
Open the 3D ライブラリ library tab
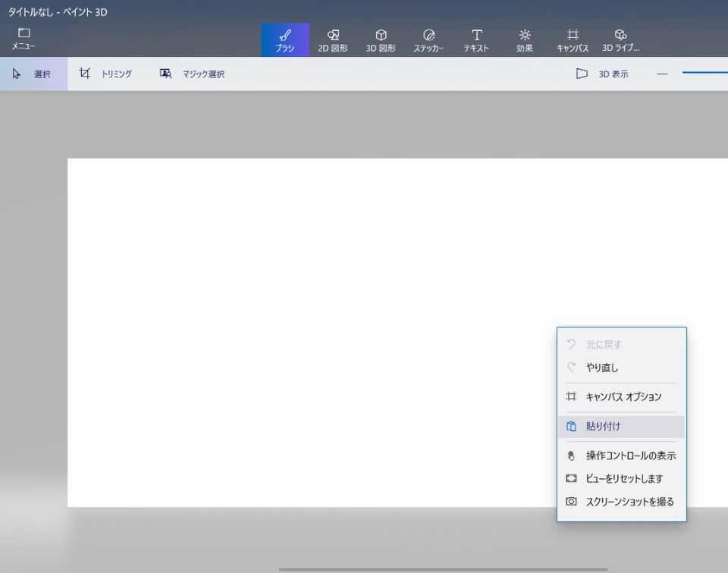(620, 40)
